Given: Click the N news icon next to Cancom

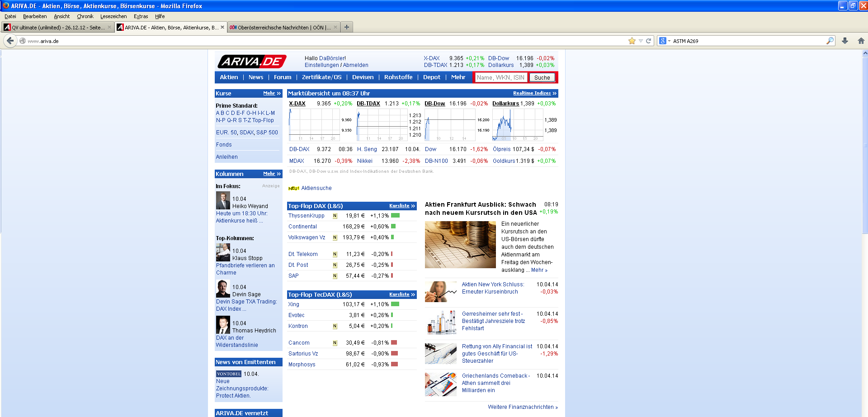Looking at the screenshot, I should [335, 343].
